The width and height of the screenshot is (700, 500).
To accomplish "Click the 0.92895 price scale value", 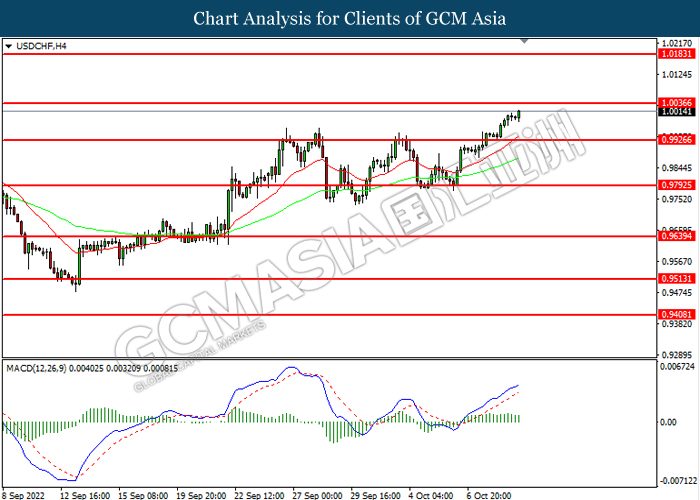I will 677,355.
